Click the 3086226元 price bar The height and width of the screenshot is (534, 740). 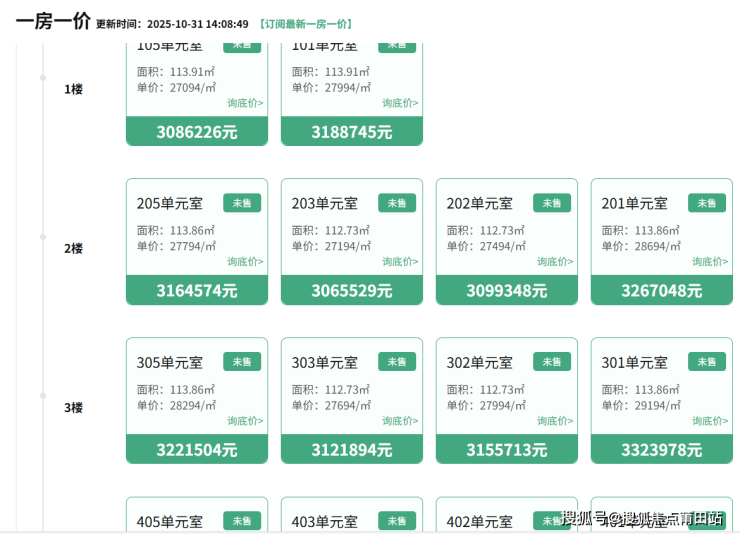tap(197, 132)
